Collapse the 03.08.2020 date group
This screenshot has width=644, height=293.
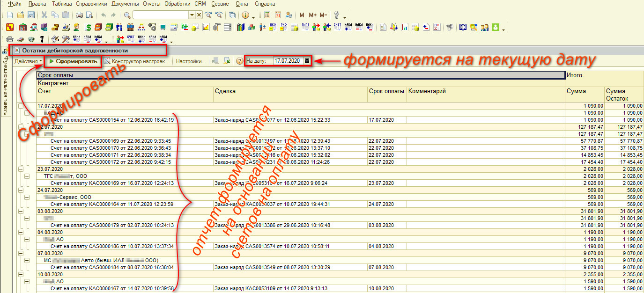tap(21, 211)
